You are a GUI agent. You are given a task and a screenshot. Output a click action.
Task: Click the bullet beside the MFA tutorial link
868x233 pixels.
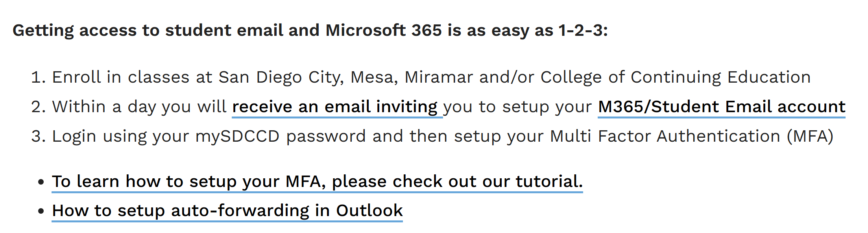click(41, 182)
